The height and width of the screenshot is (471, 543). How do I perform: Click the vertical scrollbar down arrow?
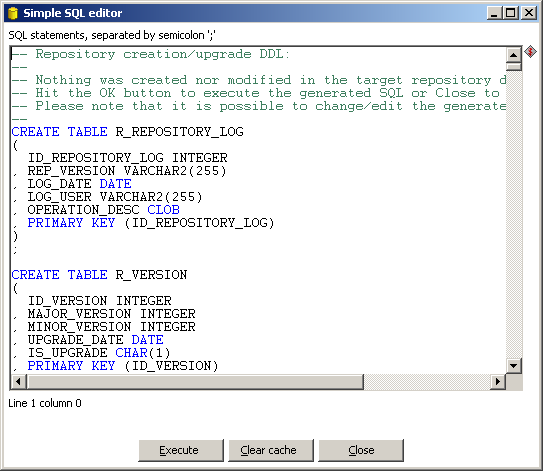click(514, 366)
